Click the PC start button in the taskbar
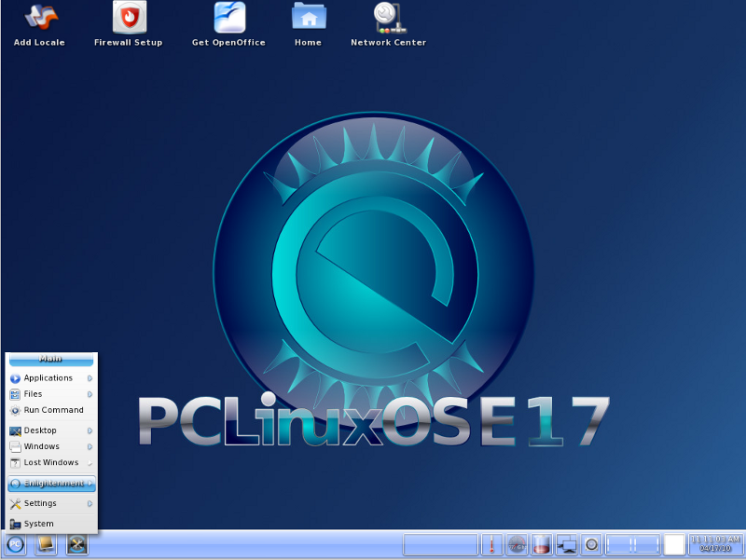746x560 pixels. pyautogui.click(x=15, y=545)
